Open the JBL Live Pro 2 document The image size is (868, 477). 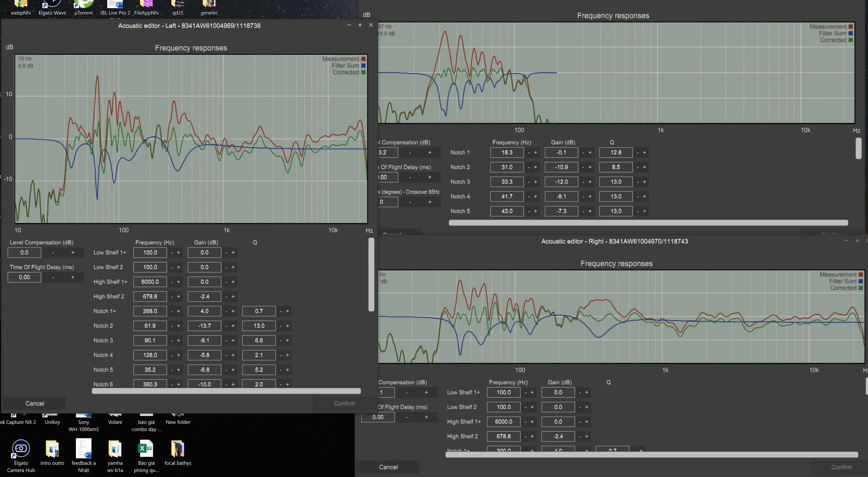coord(115,8)
